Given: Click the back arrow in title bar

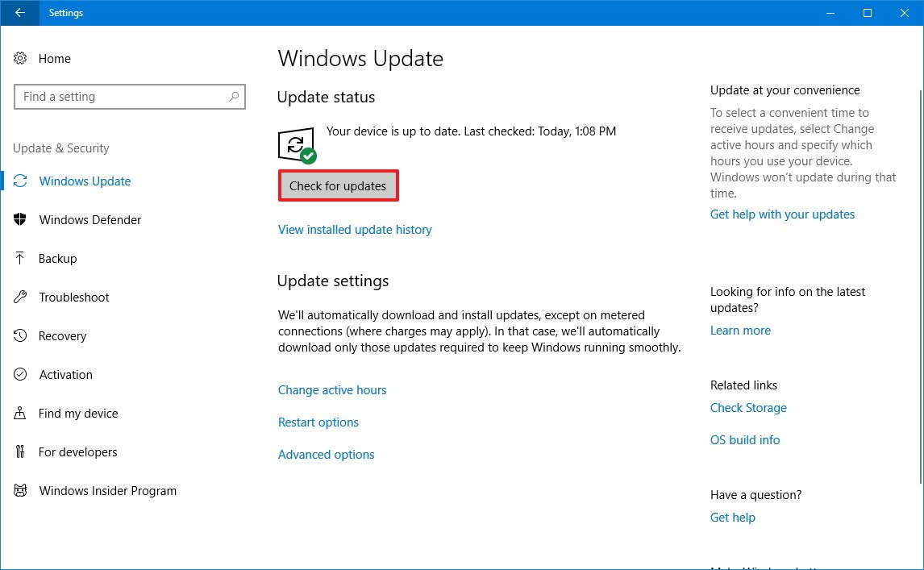Looking at the screenshot, I should [20, 12].
